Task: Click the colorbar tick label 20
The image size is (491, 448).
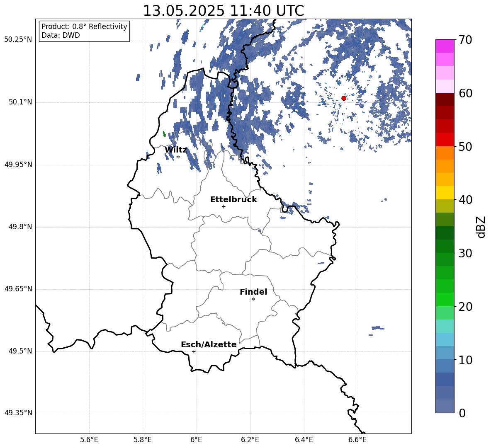Action: coord(465,306)
